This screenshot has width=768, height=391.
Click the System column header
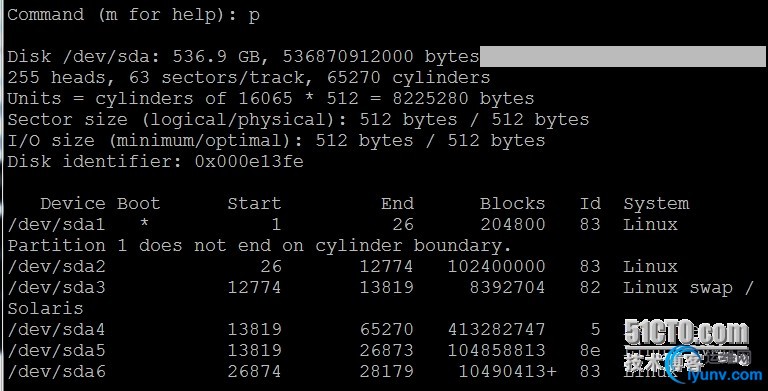(656, 203)
